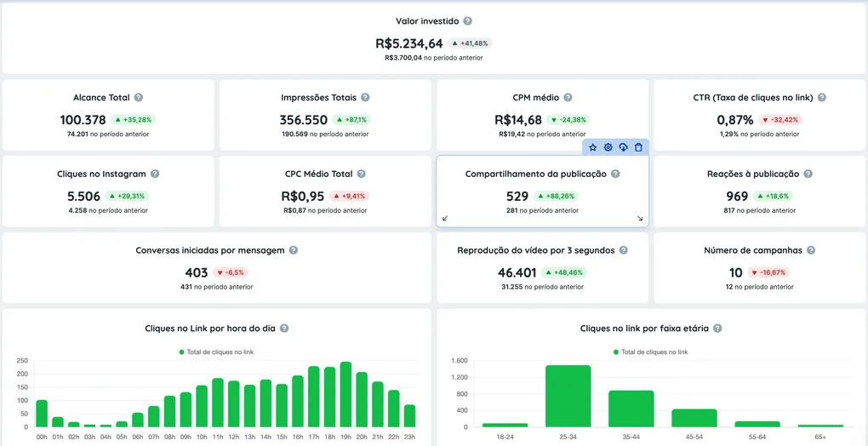Toggle legend in faixa etária chart
The height and width of the screenshot is (446, 868).
[650, 352]
